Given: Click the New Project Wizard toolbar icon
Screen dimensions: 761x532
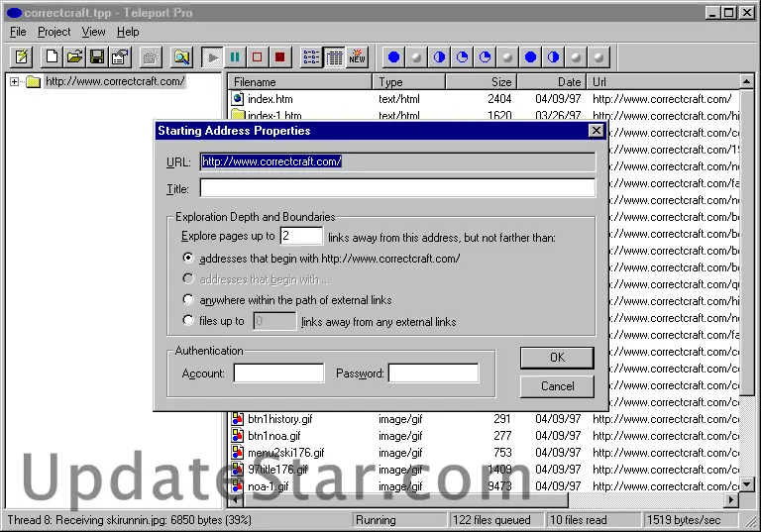Looking at the screenshot, I should 21,56.
